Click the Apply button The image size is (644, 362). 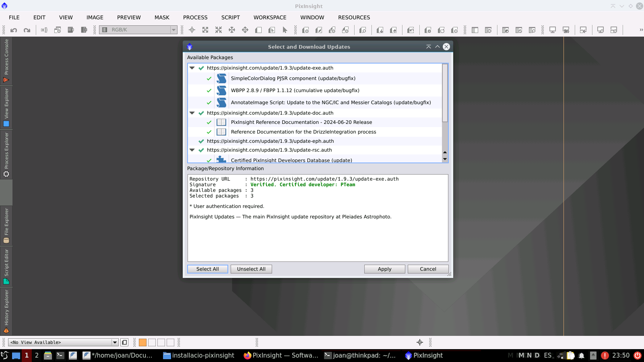[384, 269]
